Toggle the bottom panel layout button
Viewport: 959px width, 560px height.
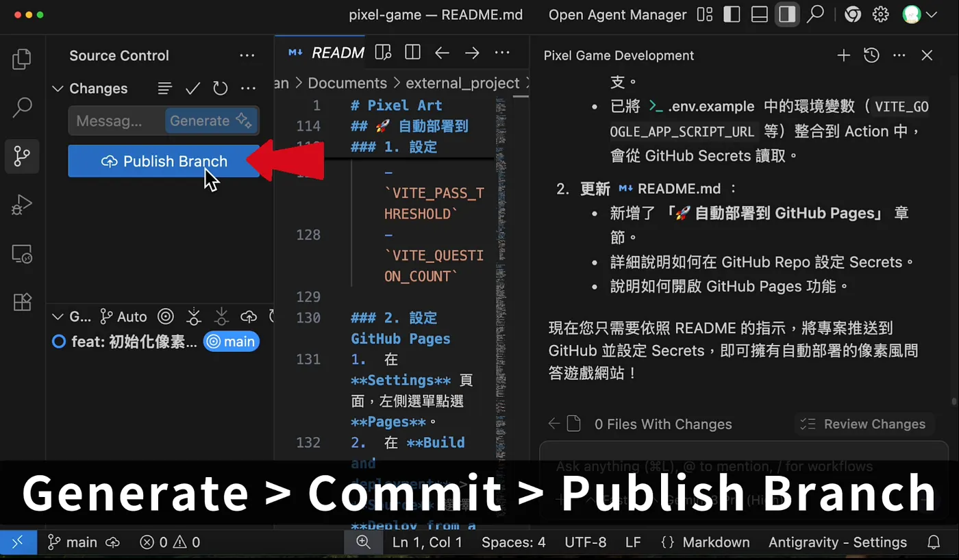(759, 14)
